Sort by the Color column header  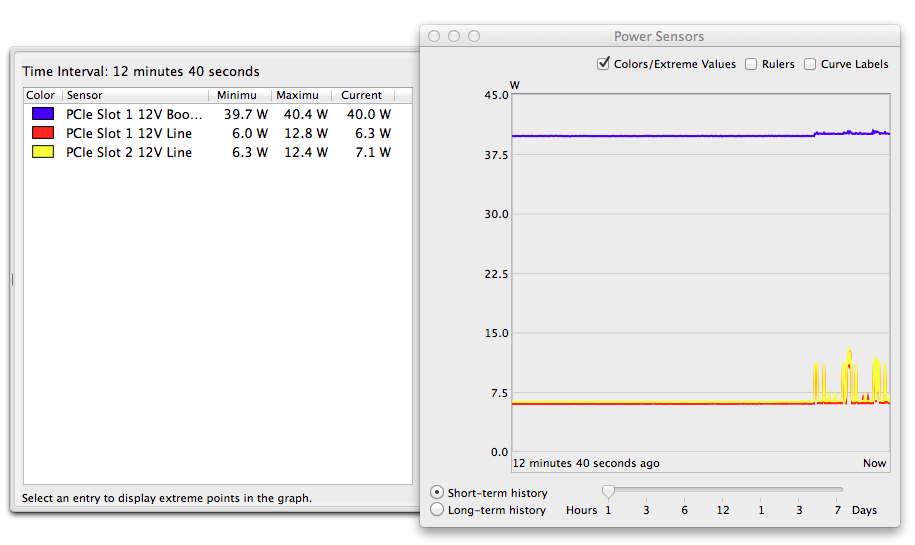coord(43,95)
